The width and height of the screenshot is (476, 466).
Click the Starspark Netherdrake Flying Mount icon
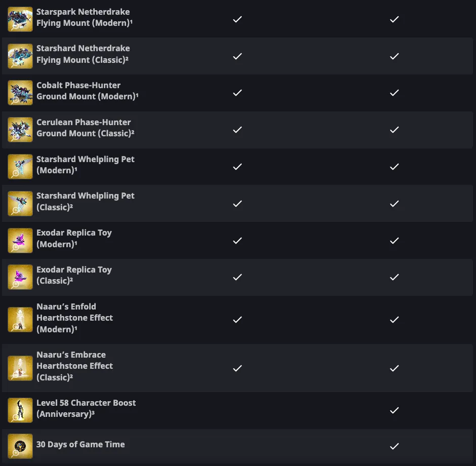[x=20, y=19]
